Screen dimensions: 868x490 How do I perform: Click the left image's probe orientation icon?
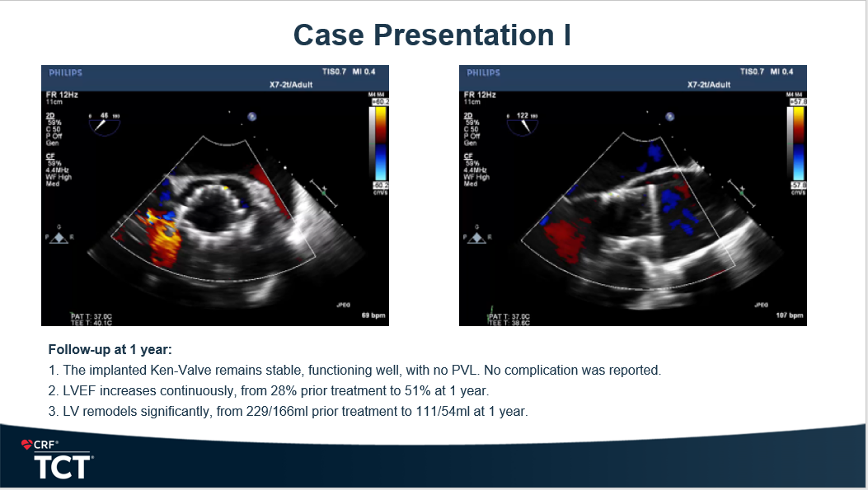58,237
